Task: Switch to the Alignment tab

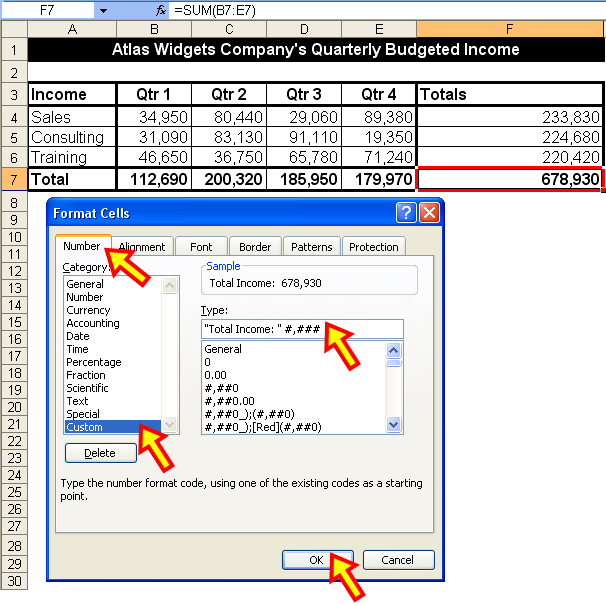Action: click(142, 247)
